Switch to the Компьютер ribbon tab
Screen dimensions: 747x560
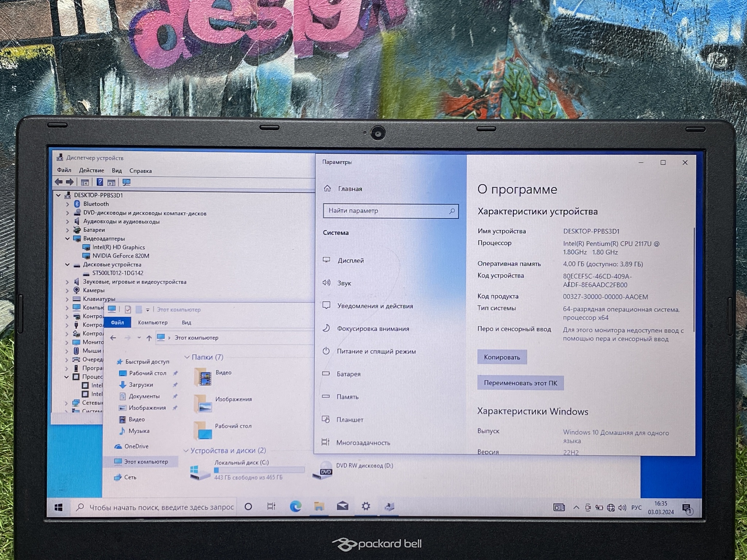(x=152, y=323)
